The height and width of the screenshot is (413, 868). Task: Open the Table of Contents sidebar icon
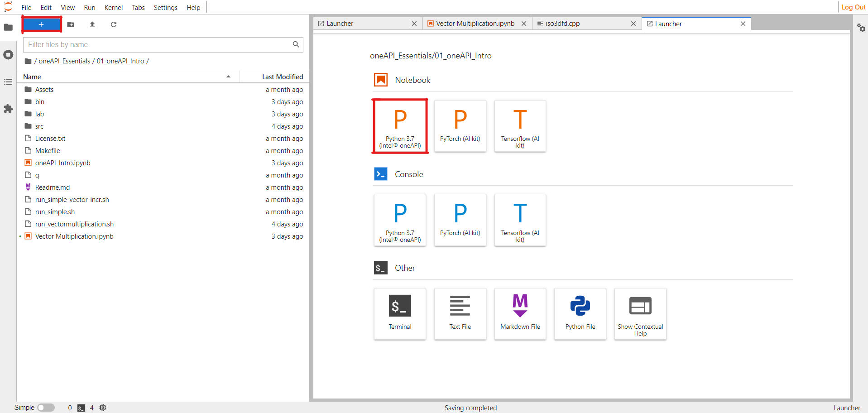coord(8,82)
